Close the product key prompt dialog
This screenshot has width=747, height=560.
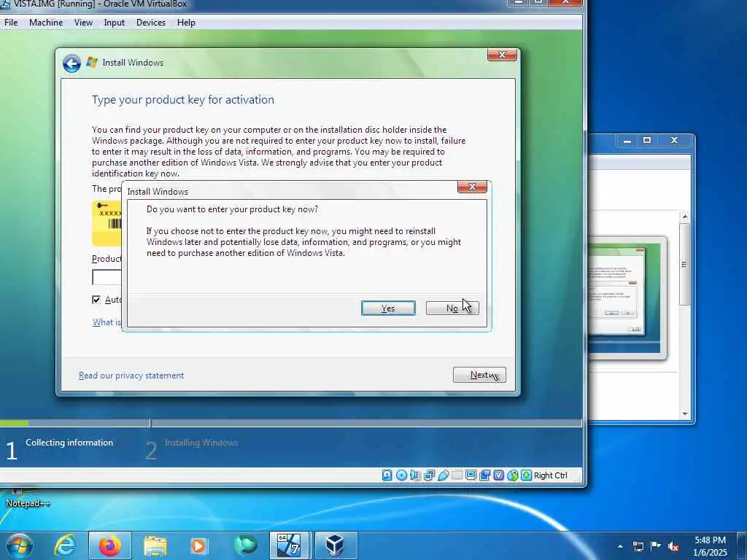(x=472, y=187)
